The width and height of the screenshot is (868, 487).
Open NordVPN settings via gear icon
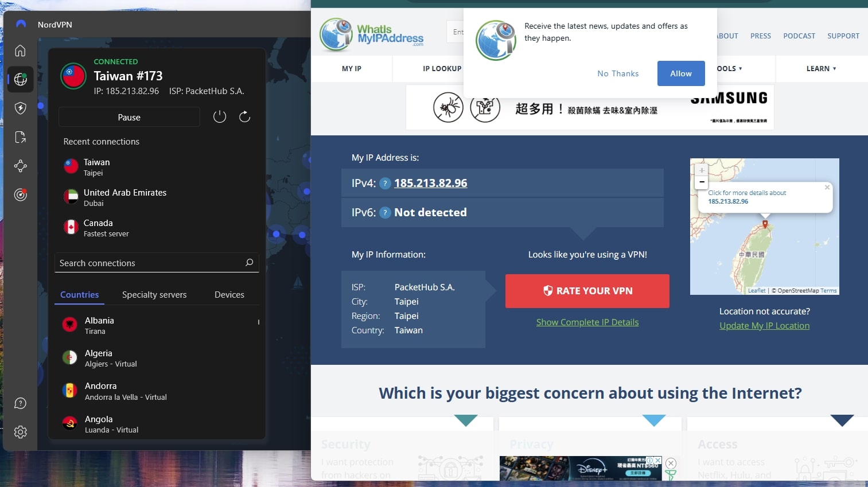20,432
